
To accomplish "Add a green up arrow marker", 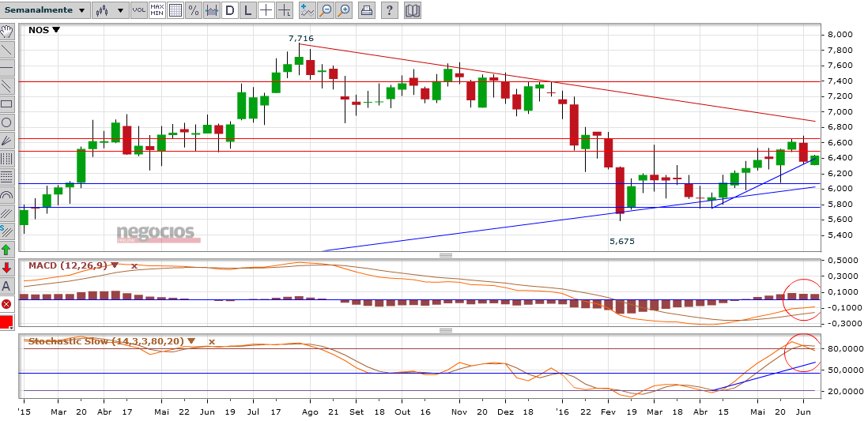I will (x=6, y=250).
